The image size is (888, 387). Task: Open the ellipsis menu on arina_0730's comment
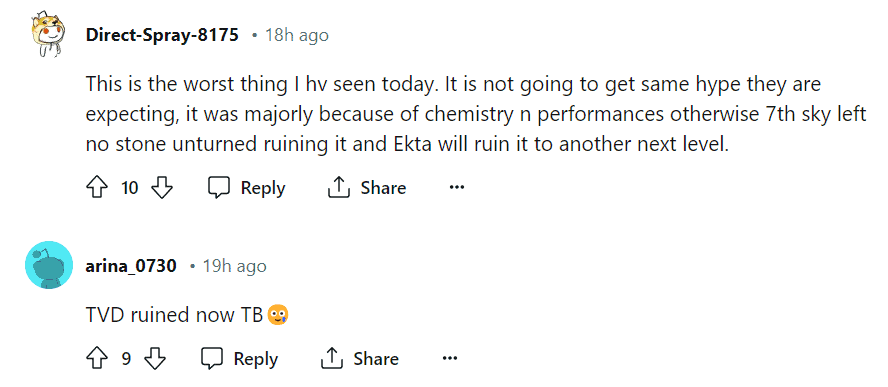click(x=450, y=359)
